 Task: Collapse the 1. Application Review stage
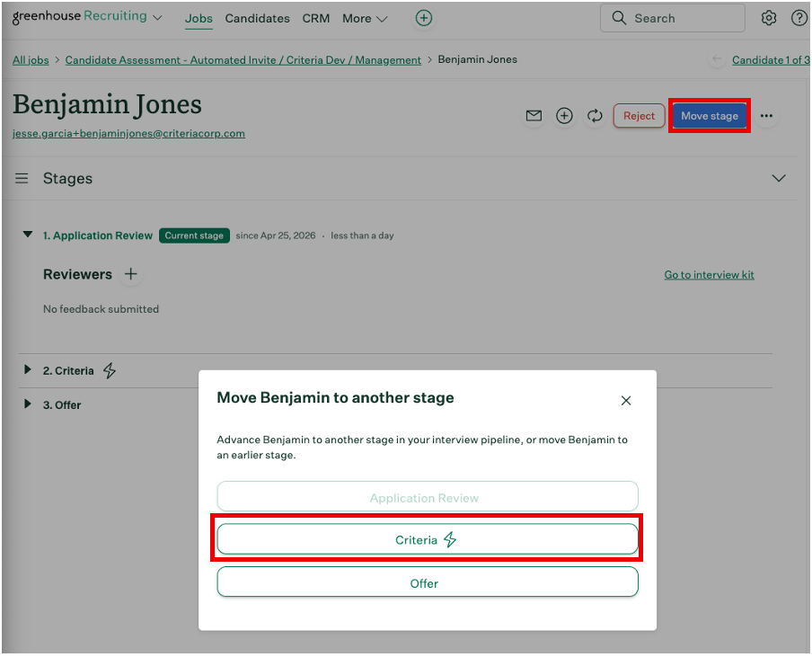pyautogui.click(x=28, y=235)
